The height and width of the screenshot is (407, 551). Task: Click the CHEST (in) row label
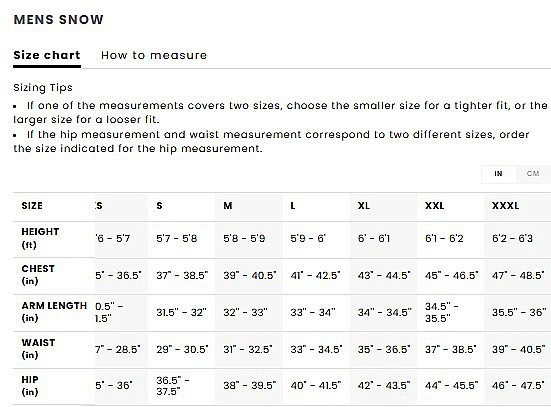(38, 275)
